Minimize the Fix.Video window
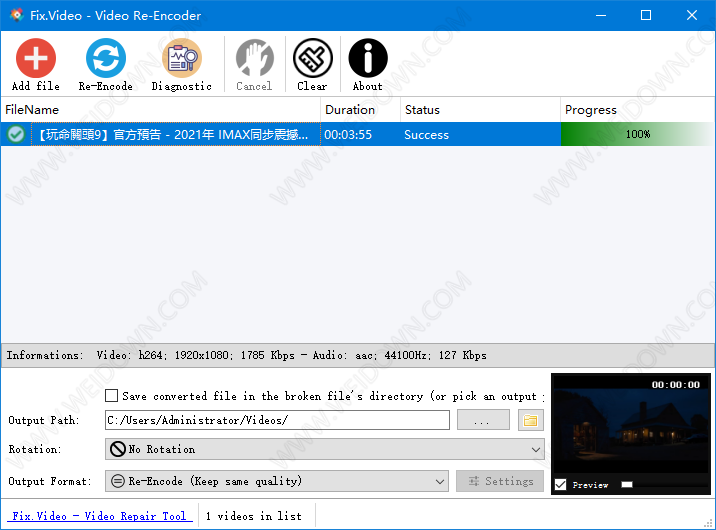Viewport: 716px width, 530px height. (x=601, y=15)
